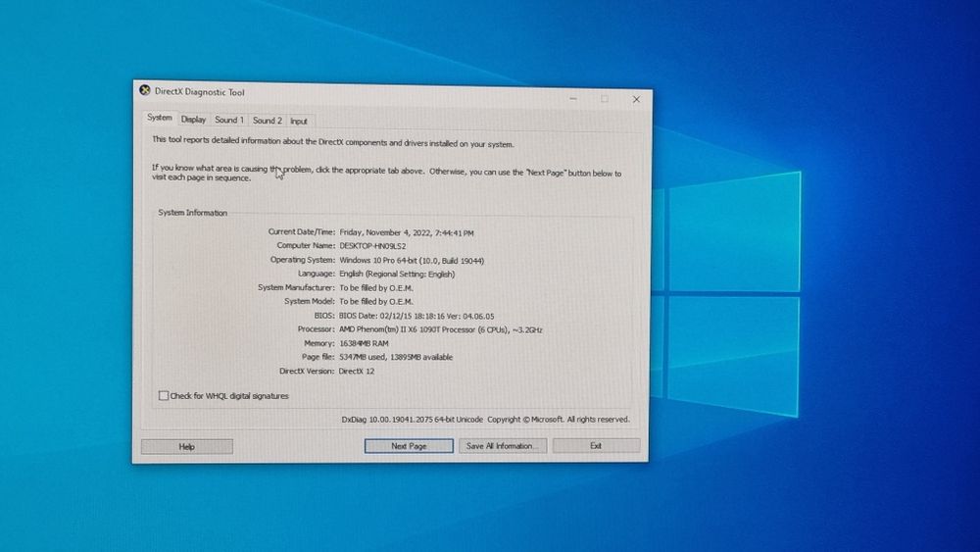Click computer name DESKTOP-HN09LS2

click(372, 246)
